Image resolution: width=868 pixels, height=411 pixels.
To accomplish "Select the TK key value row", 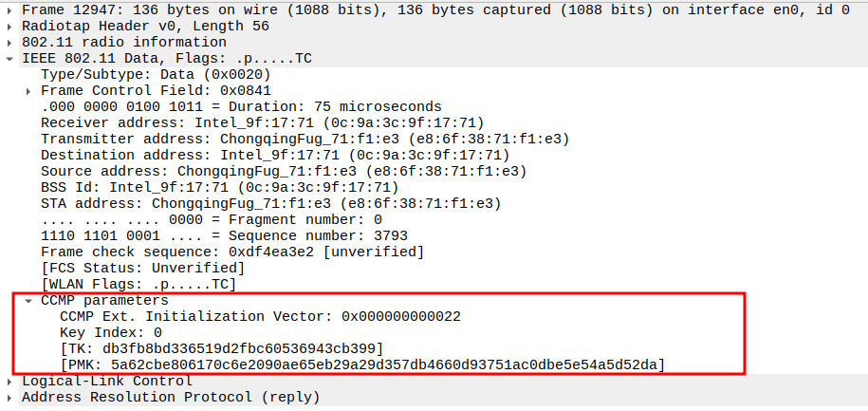I will point(221,349).
